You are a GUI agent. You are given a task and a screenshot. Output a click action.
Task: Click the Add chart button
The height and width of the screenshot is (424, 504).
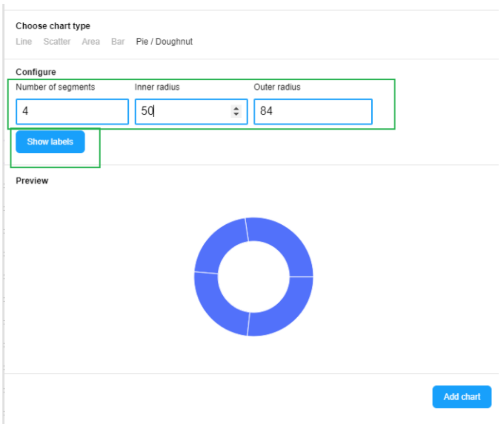click(462, 397)
